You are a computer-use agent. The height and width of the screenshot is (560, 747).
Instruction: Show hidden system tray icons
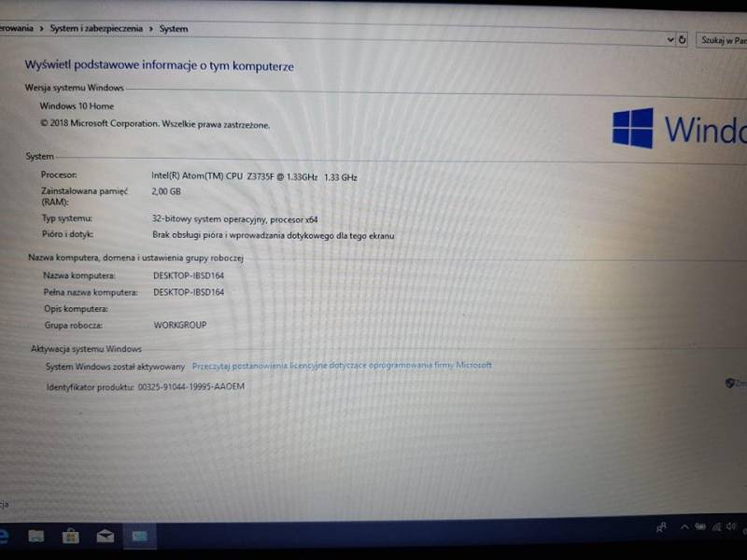684,526
